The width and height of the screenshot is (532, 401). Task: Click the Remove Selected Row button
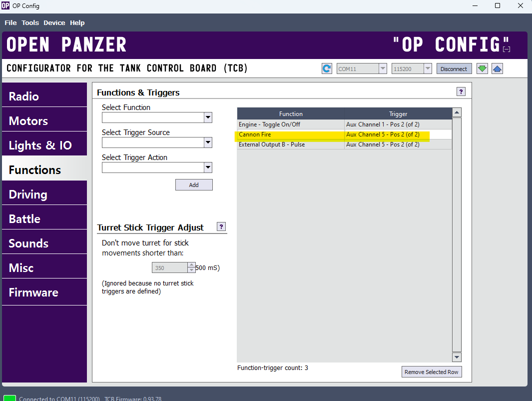coord(431,372)
